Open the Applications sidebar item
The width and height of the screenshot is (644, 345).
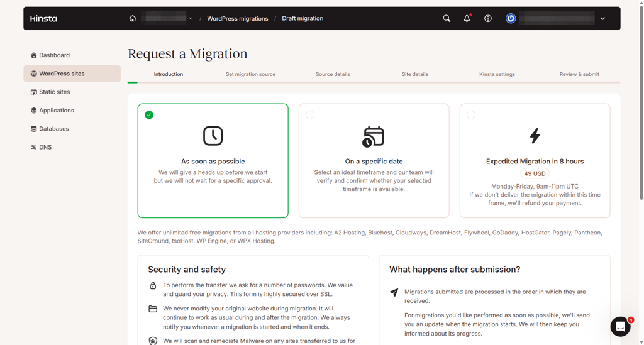72,111
